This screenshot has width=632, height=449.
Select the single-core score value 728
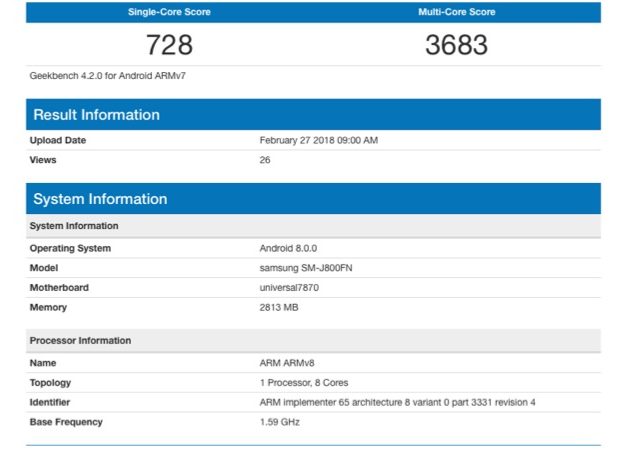coord(169,45)
